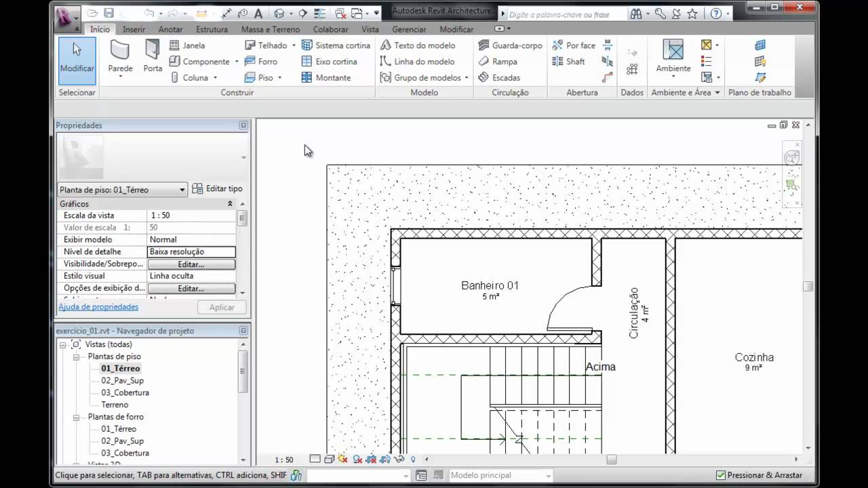Switch to the Anotar ribbon tab
868x488 pixels.
(x=170, y=29)
